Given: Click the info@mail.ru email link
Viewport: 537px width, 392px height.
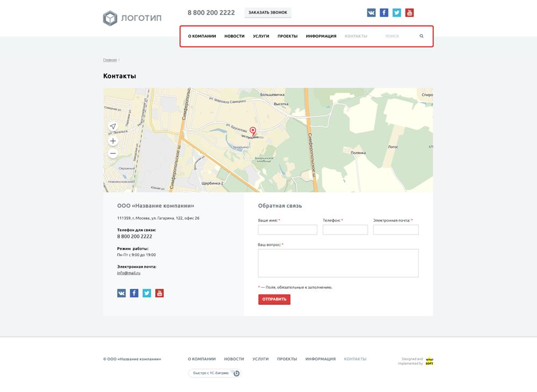Looking at the screenshot, I should [128, 273].
